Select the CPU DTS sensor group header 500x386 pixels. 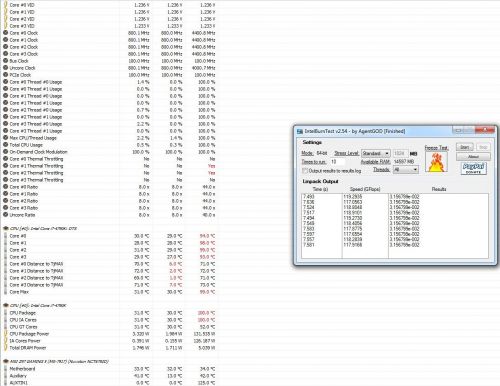(x=43, y=229)
